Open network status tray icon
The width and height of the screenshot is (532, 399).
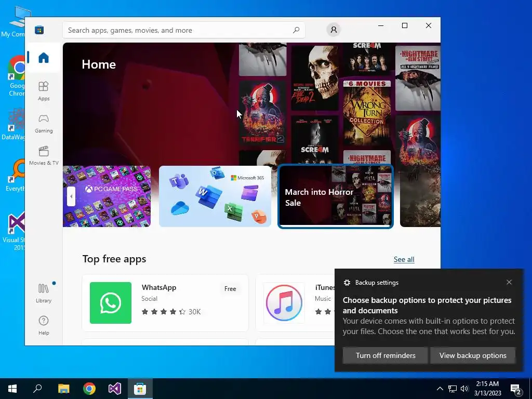coord(453,389)
